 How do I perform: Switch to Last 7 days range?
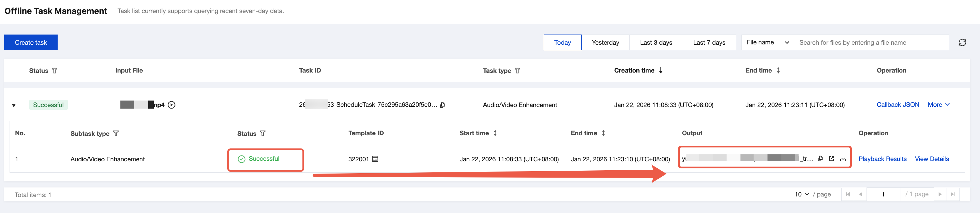click(x=709, y=42)
